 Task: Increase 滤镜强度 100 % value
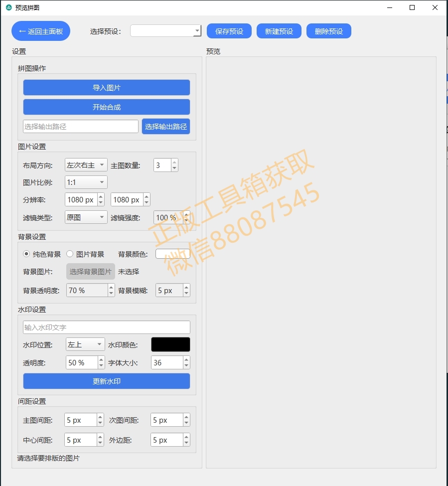(x=186, y=214)
